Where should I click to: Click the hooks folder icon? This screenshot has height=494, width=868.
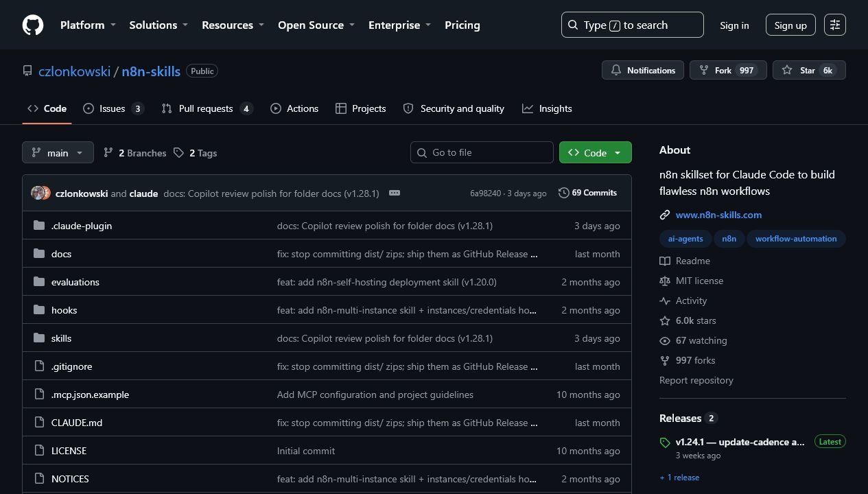click(39, 310)
